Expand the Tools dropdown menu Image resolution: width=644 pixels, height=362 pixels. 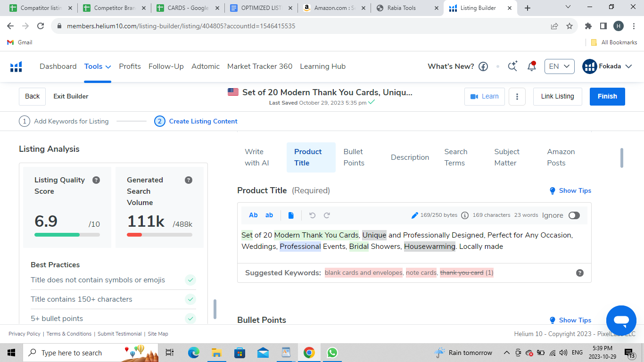98,66
